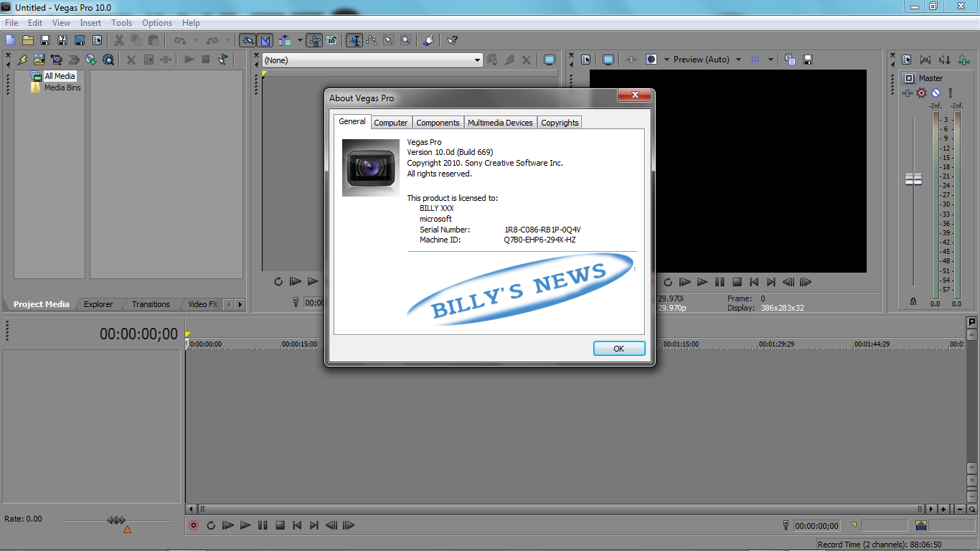Image resolution: width=980 pixels, height=551 pixels.
Task: Click the Copy Snapshot to Clipboard icon
Action: [x=789, y=60]
